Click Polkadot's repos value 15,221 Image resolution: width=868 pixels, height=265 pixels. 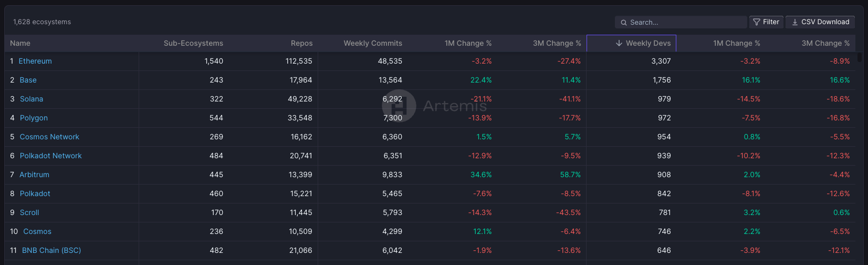tap(301, 193)
